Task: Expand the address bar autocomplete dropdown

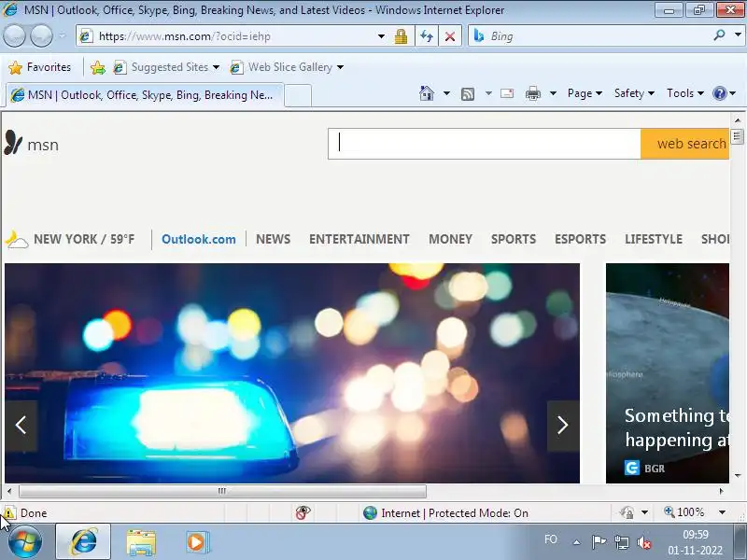Action: click(x=381, y=36)
